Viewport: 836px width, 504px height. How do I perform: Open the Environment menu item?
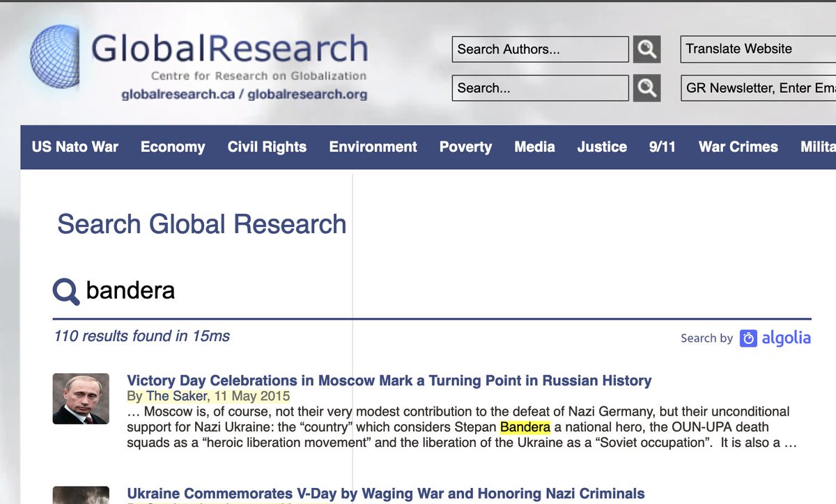(373, 147)
